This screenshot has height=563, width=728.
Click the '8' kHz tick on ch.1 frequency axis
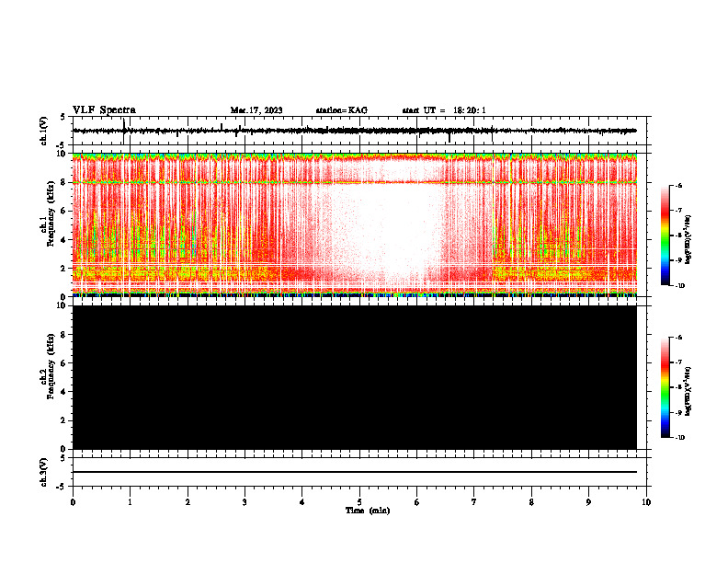tap(64, 182)
